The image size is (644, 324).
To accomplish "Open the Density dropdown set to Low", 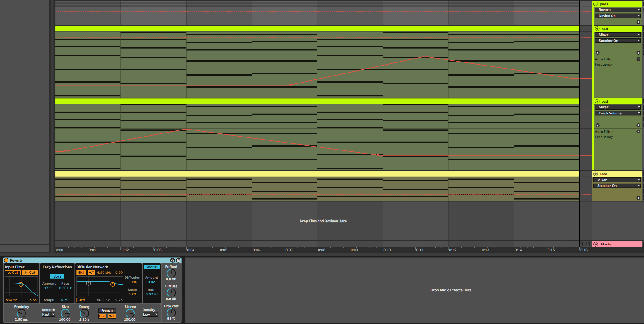I will pyautogui.click(x=150, y=315).
